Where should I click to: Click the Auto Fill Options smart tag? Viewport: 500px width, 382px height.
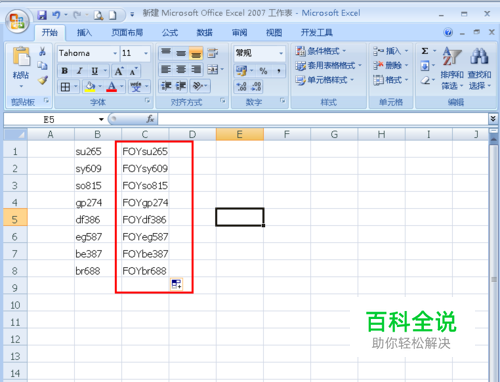point(176,284)
